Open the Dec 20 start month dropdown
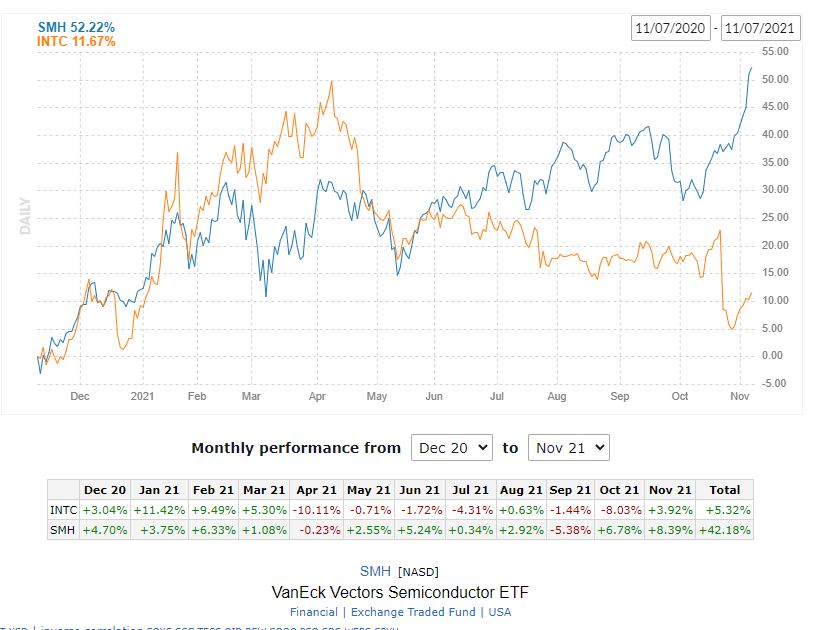This screenshot has width=820, height=630. (451, 448)
